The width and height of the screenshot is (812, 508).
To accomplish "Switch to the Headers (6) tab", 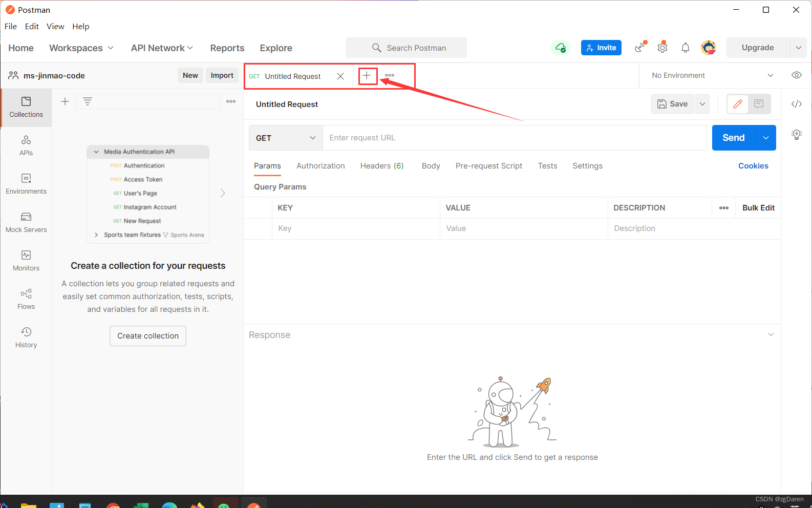I will pos(382,166).
